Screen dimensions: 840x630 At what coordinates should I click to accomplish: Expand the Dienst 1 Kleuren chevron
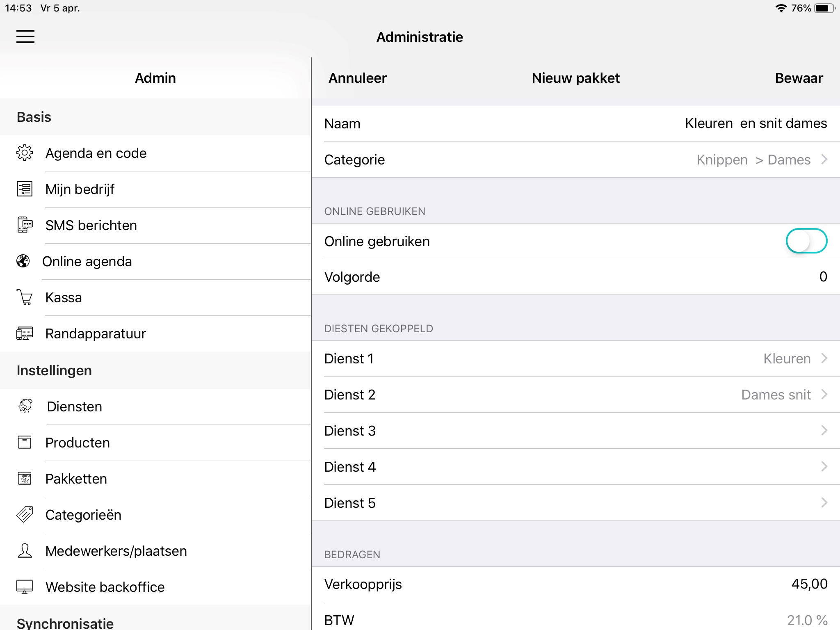[824, 358]
